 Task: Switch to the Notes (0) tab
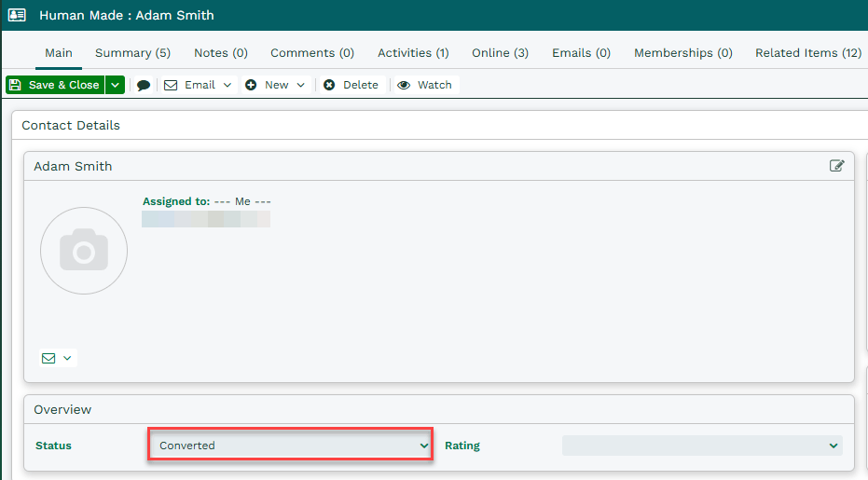(x=221, y=53)
